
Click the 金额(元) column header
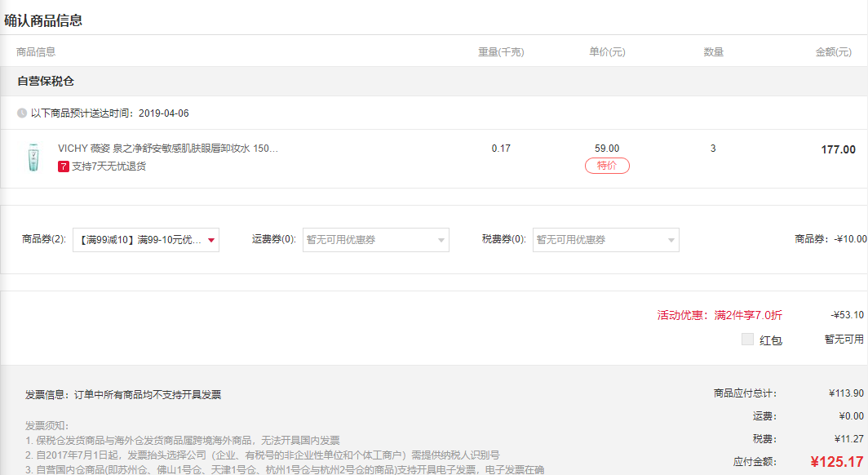pyautogui.click(x=834, y=52)
